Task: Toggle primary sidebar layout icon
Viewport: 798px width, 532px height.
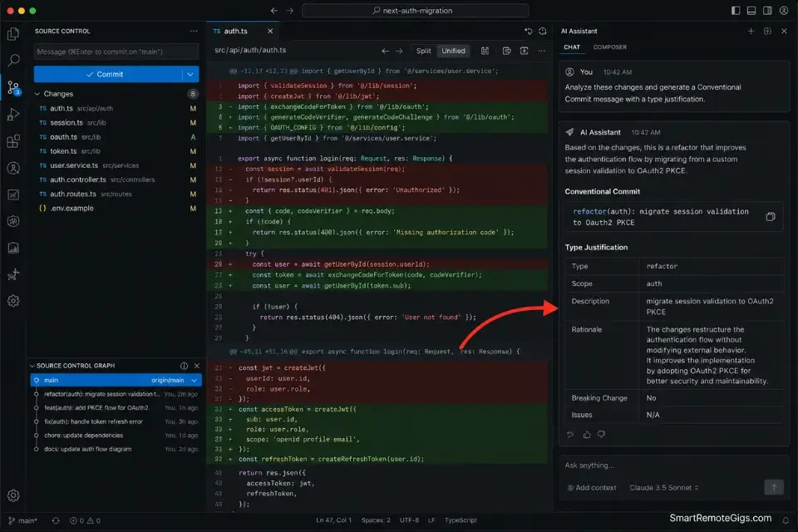Action: [736, 11]
